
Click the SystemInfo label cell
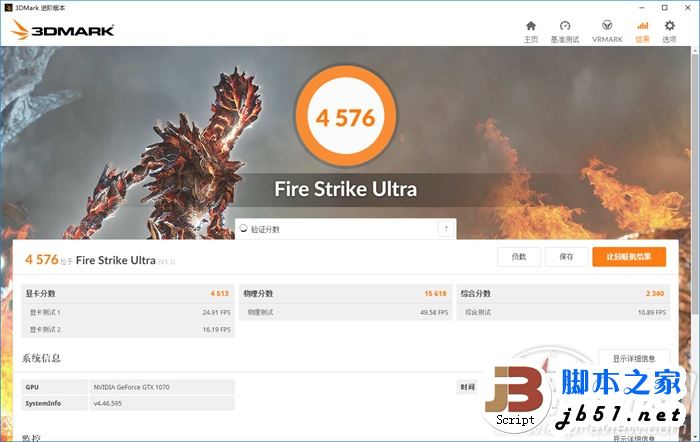tap(54, 403)
